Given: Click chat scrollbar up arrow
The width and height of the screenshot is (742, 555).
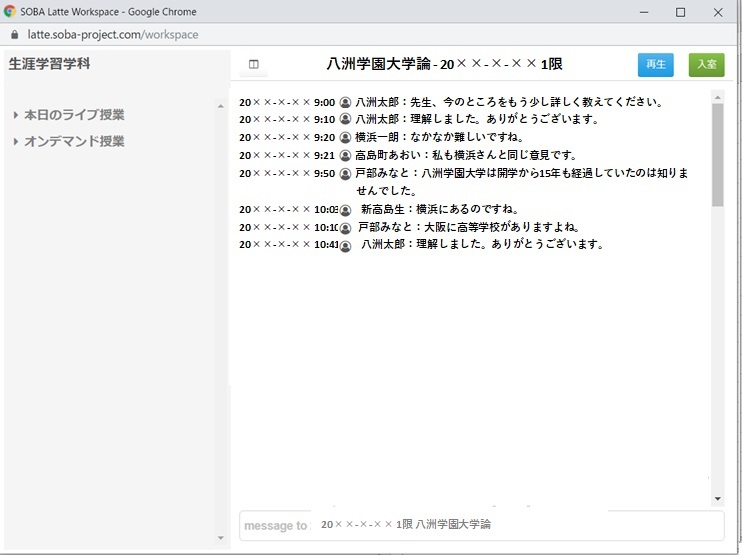Looking at the screenshot, I should [717, 97].
